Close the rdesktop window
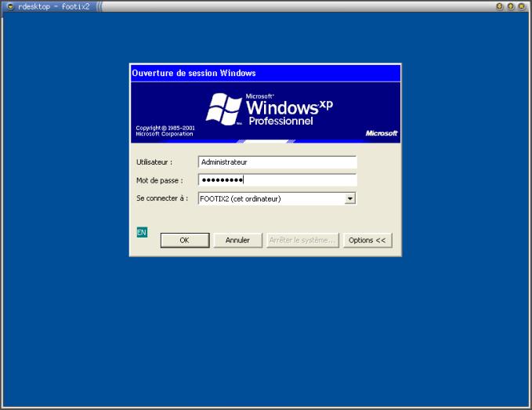This screenshot has height=410, width=532. point(522,5)
